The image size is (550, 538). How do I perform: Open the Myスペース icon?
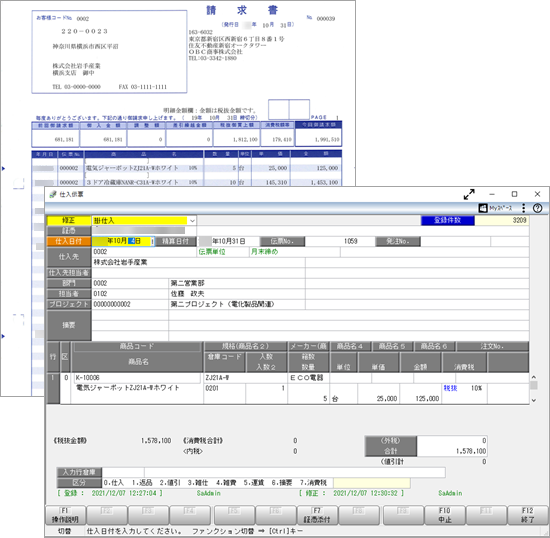[496, 208]
